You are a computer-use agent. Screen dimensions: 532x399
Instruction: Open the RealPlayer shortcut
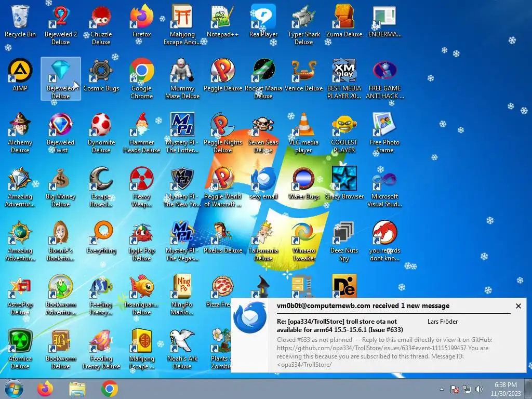click(x=263, y=21)
